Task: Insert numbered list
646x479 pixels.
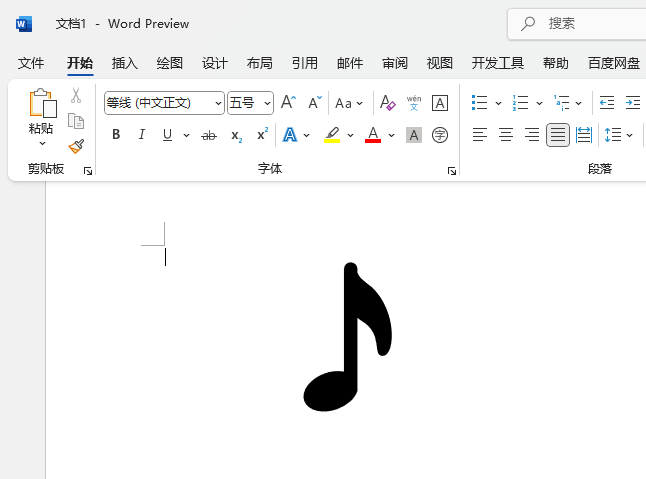Action: click(520, 103)
